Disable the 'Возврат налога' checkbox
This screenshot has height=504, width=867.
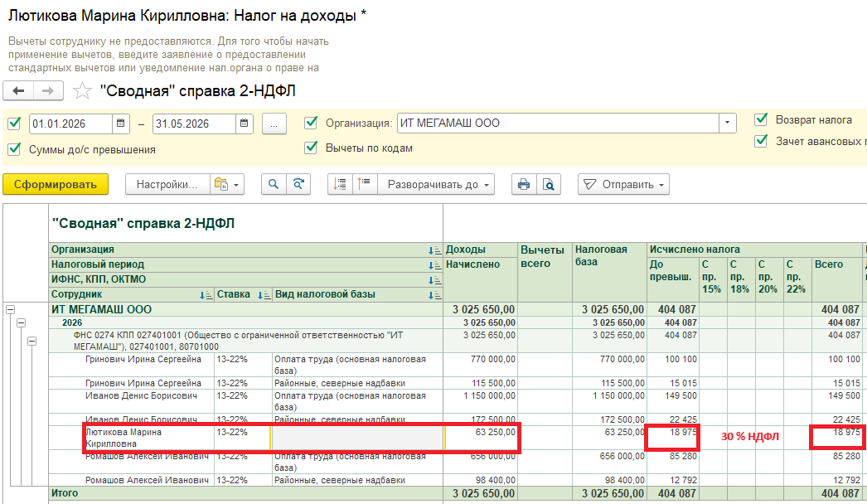pos(761,119)
